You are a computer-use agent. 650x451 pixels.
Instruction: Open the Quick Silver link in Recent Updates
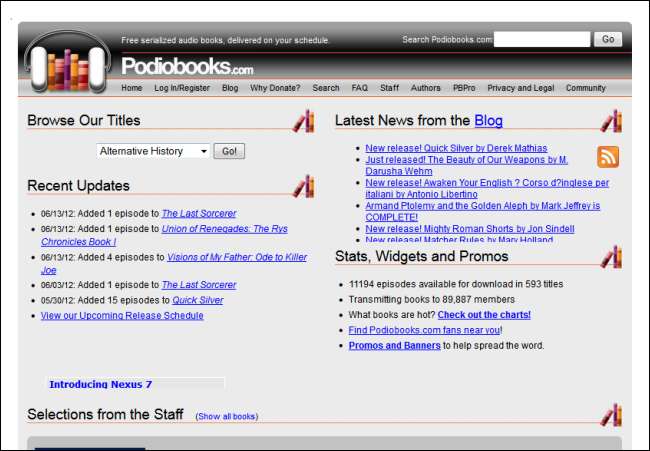point(198,300)
